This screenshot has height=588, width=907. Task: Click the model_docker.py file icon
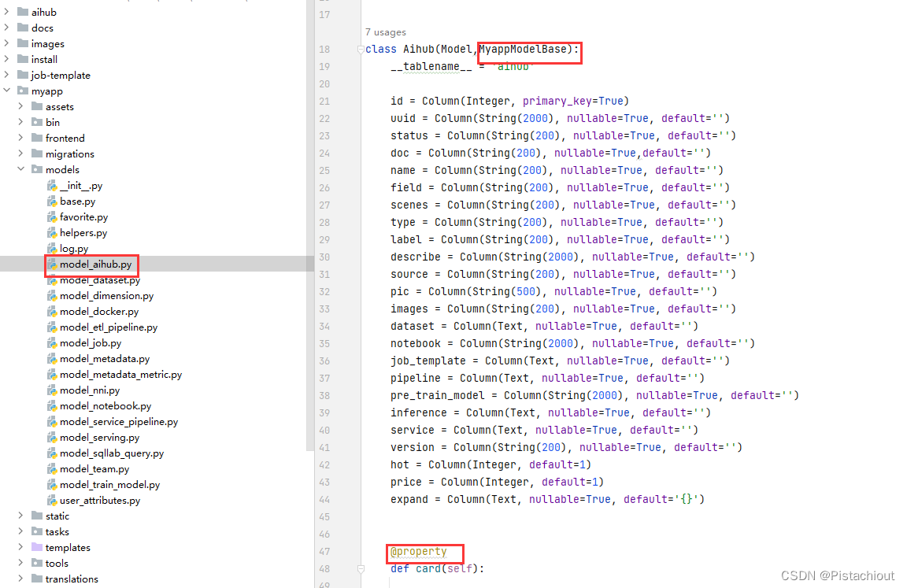click(52, 311)
